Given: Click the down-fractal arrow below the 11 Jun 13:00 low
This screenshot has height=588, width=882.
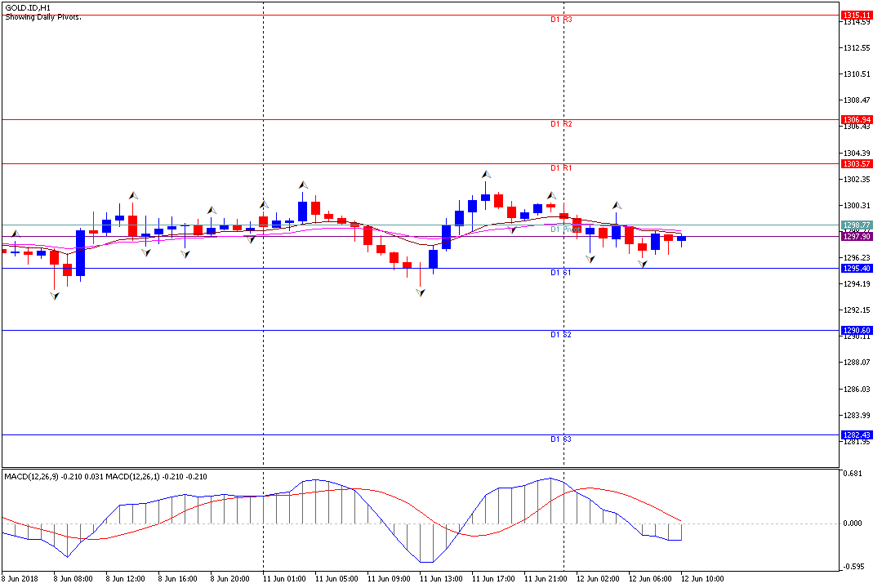Looking at the screenshot, I should (421, 292).
